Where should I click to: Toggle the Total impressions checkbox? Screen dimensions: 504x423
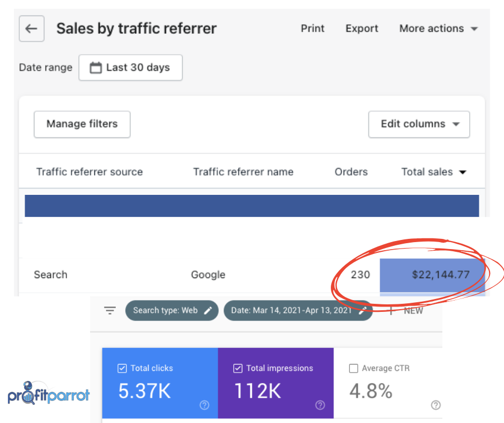pyautogui.click(x=238, y=368)
